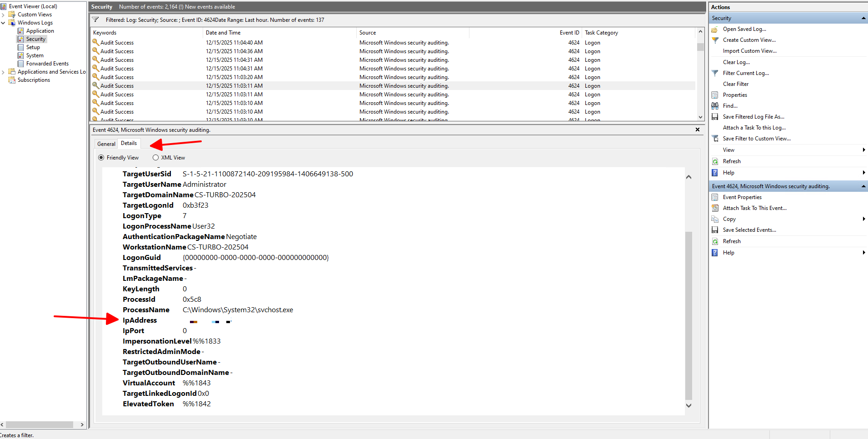Click the Save Selected Events disk icon

(x=715, y=230)
